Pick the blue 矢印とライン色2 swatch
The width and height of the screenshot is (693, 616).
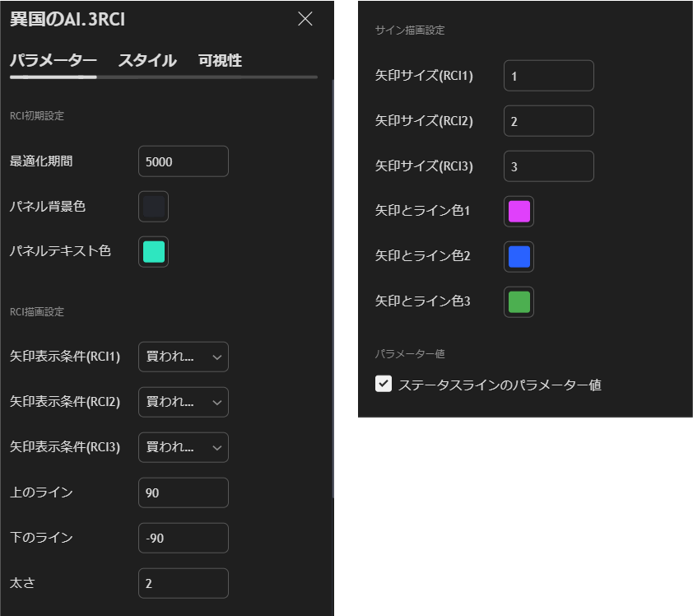pos(519,257)
